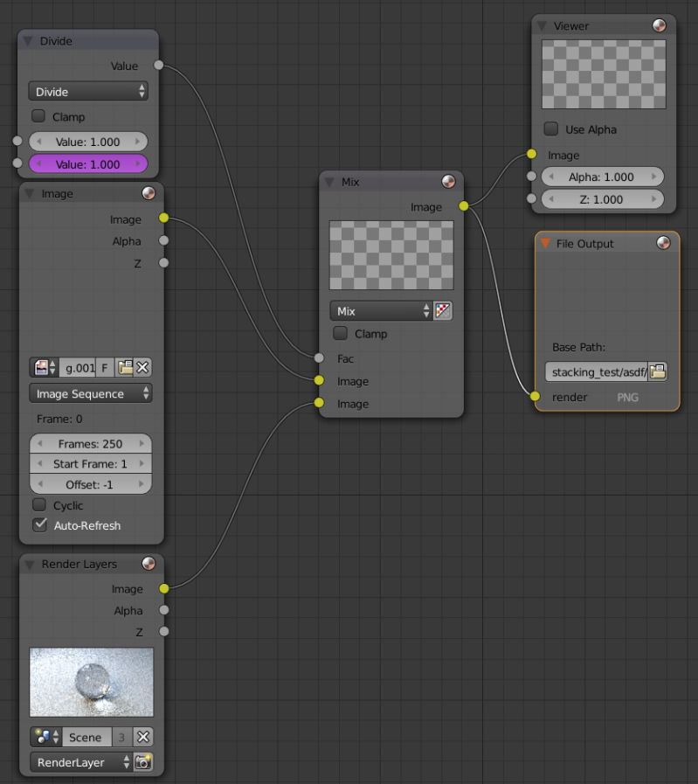Click the purple Value 1.000 field
This screenshot has width=698, height=784.
point(88,164)
